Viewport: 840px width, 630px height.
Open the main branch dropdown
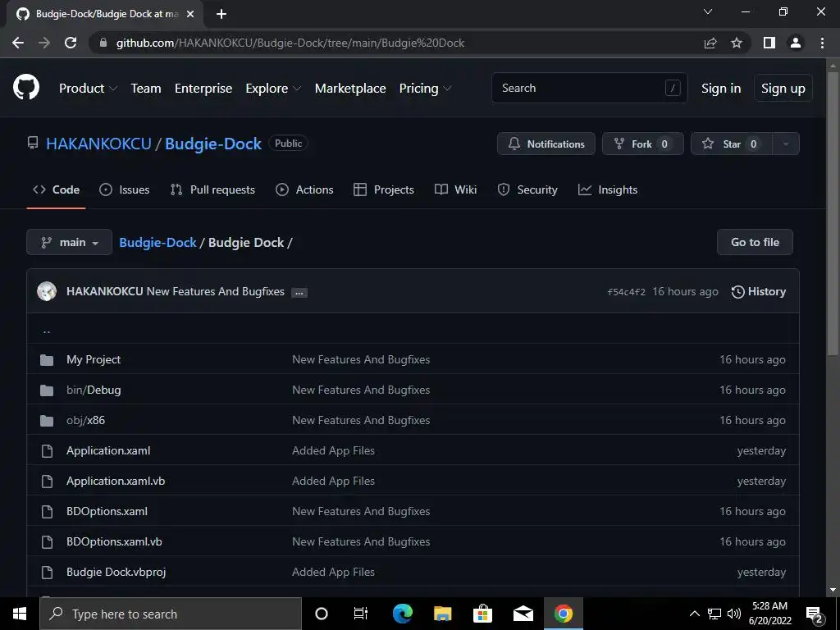69,242
